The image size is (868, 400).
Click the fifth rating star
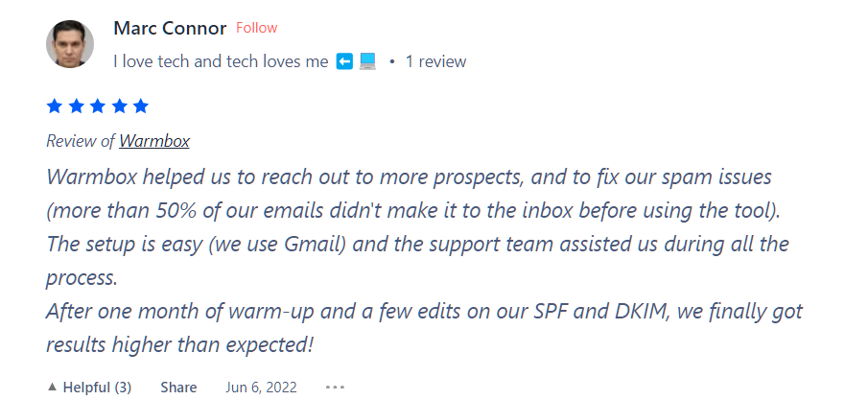coord(140,106)
